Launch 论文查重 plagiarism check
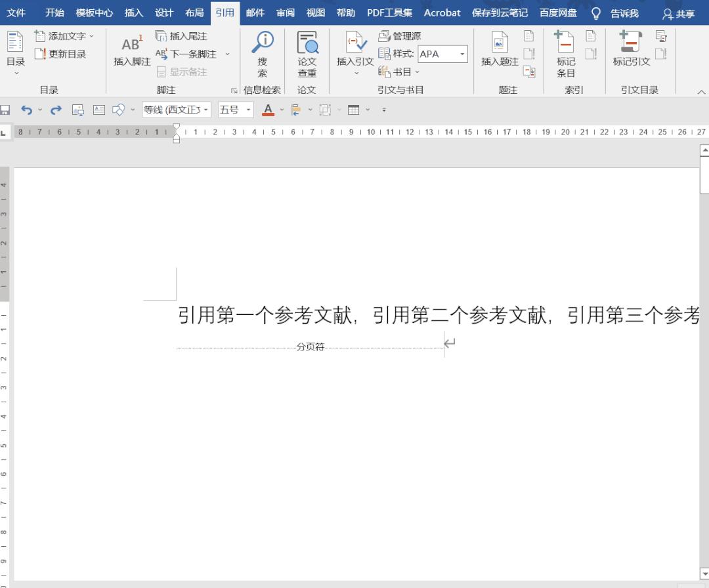The image size is (709, 588). tap(307, 54)
